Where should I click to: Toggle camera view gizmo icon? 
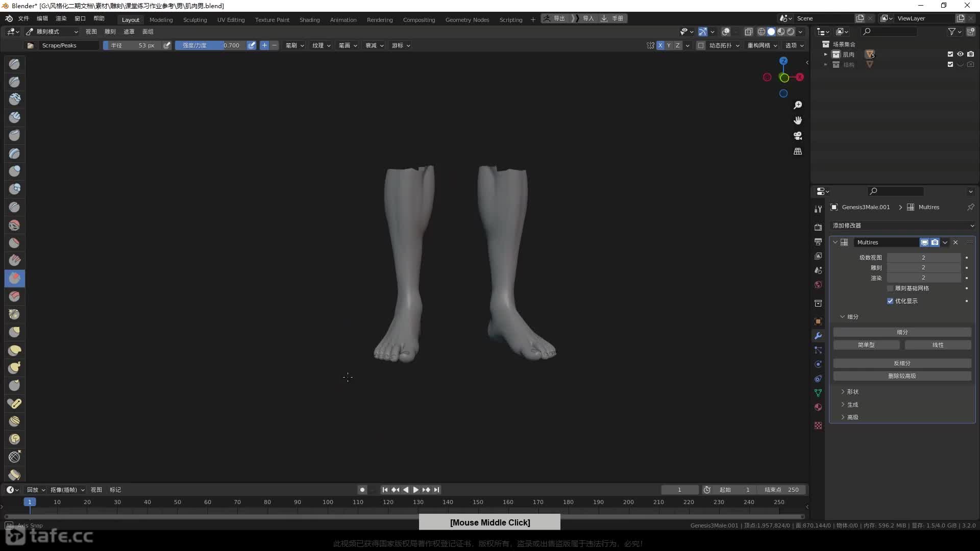[x=798, y=136]
